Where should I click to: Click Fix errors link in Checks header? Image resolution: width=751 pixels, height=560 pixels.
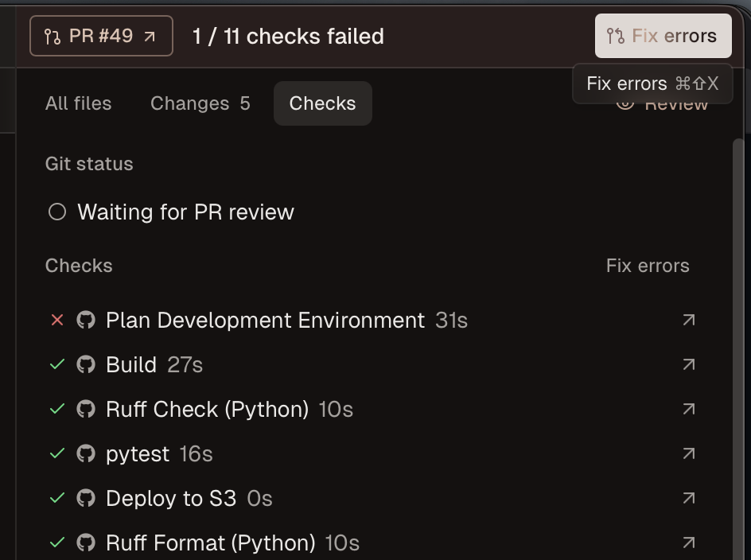tap(648, 266)
